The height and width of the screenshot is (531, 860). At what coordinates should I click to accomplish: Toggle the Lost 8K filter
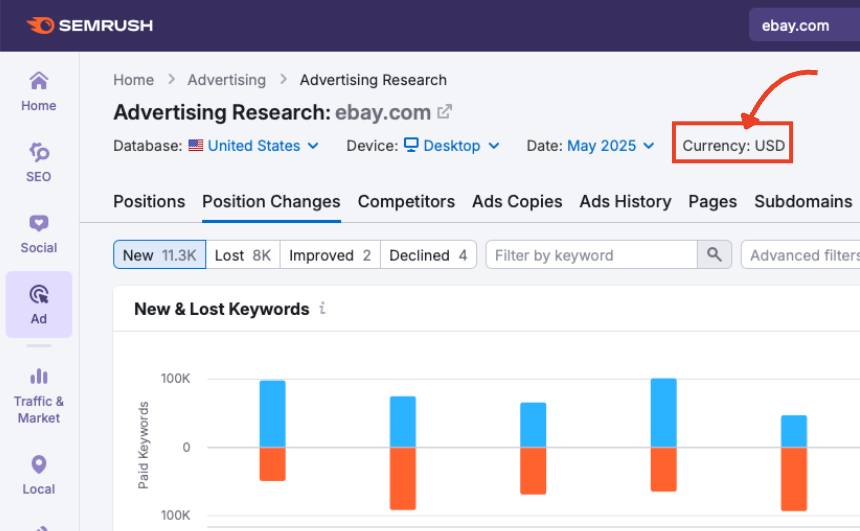243,255
